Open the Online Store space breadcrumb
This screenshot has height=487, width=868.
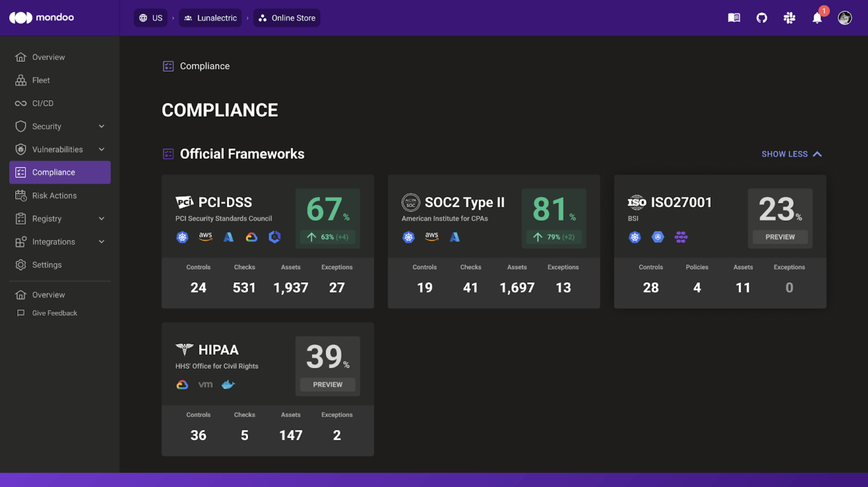click(287, 18)
